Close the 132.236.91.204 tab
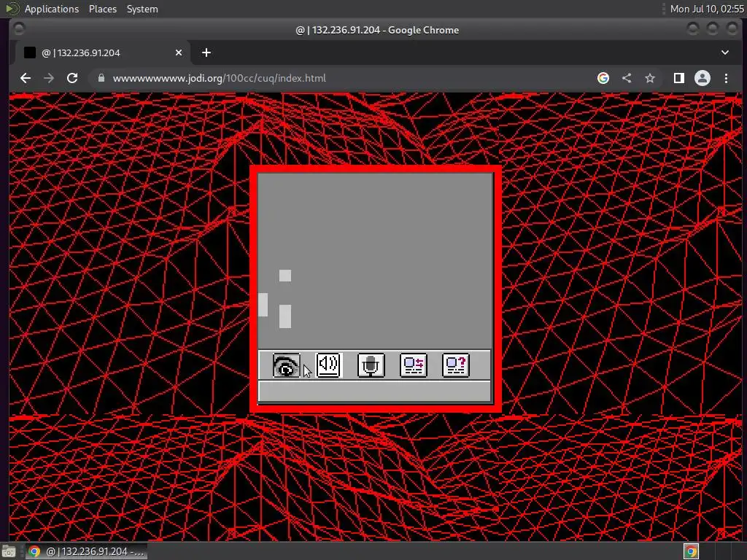The image size is (747, 560). pyautogui.click(x=179, y=52)
